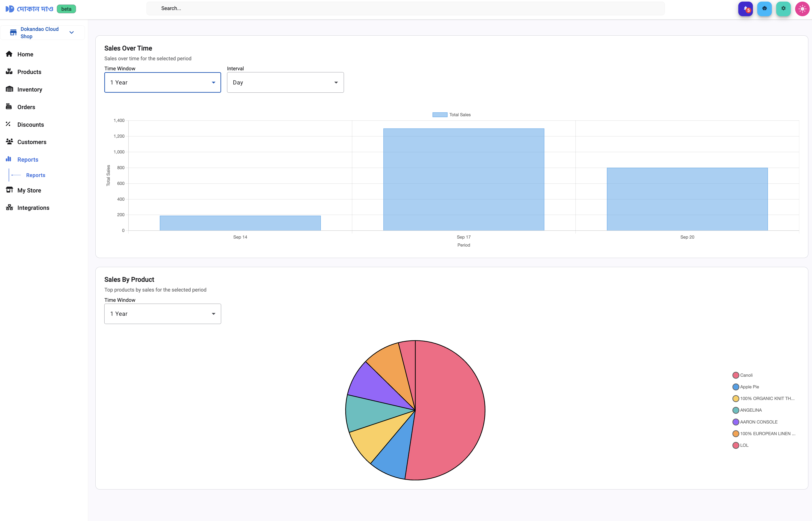Click the Reports sub-item link

[36, 175]
